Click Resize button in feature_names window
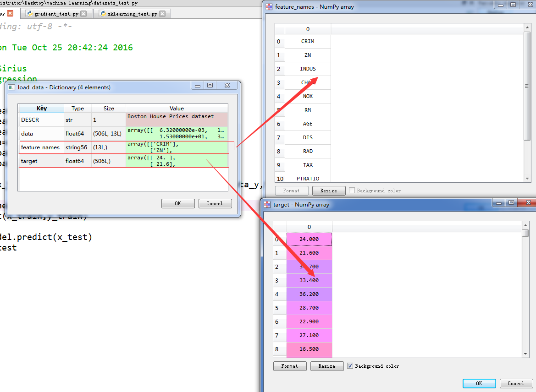Image resolution: width=536 pixels, height=392 pixels. click(328, 191)
